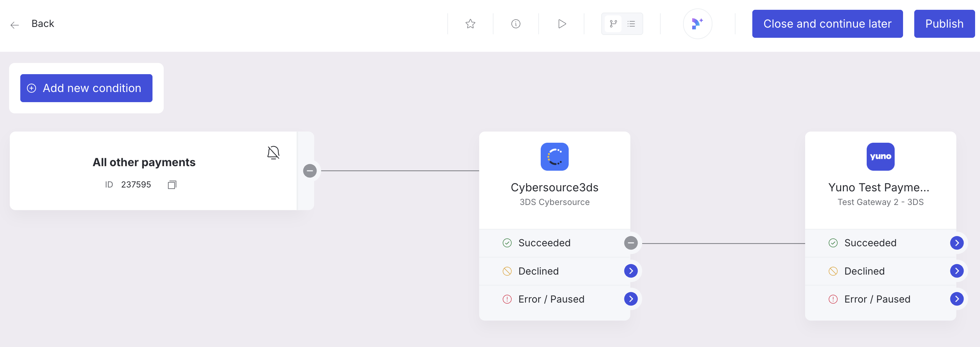Collapse the All other payments branch
This screenshot has width=980, height=347.
coord(310,170)
